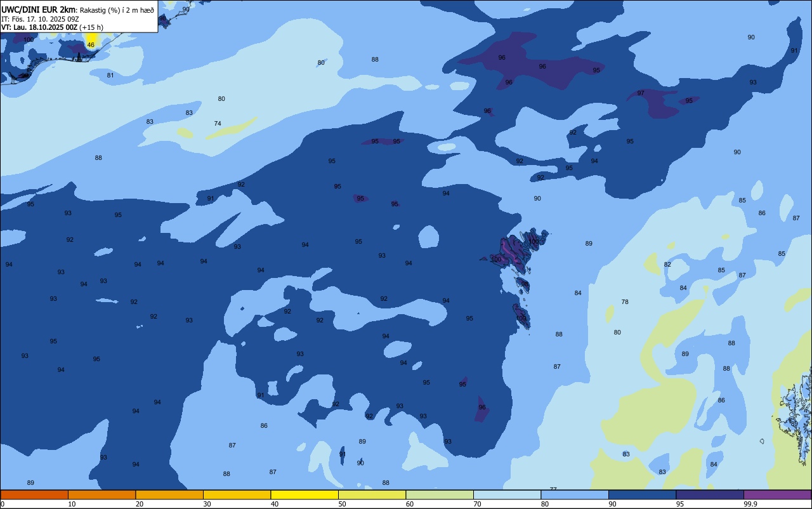Click the 20–30 amber legend swatch
This screenshot has height=509, width=812.
point(169,494)
